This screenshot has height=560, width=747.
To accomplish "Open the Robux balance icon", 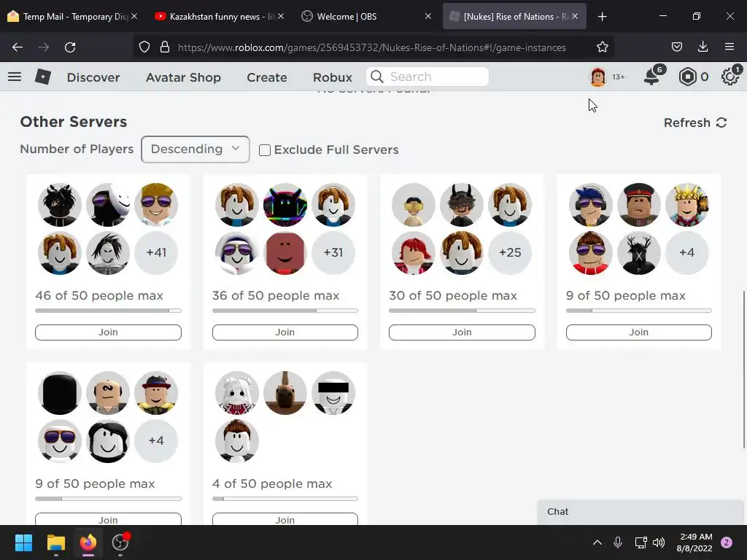I will [687, 77].
